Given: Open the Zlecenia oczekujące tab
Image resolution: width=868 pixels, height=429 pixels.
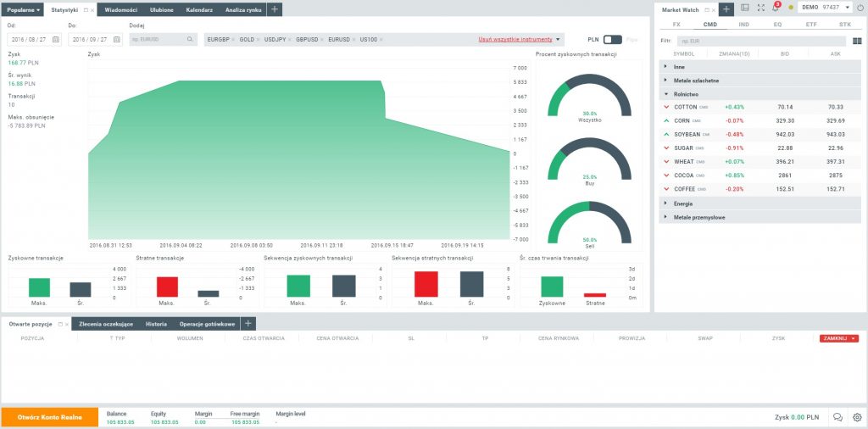Looking at the screenshot, I should 106,324.
